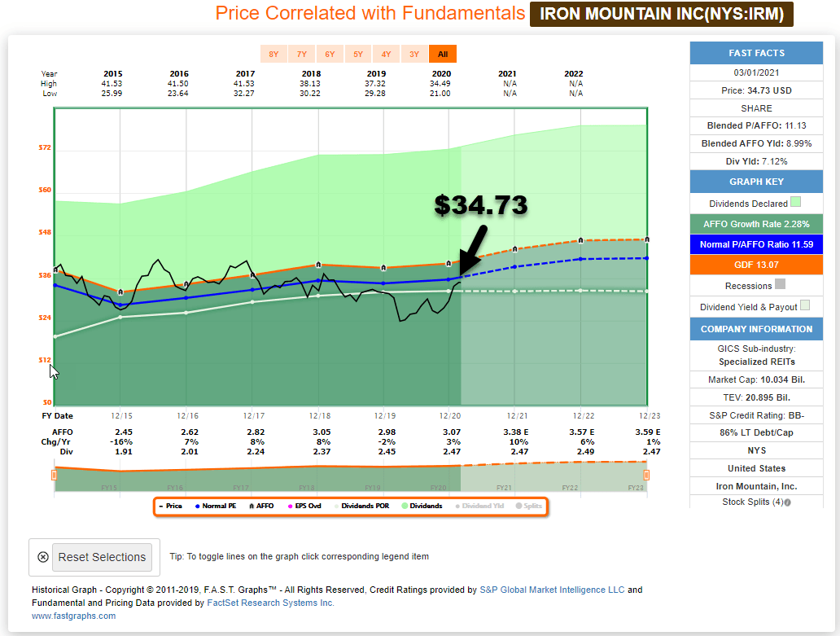Click the Specialized REITs text

756,362
